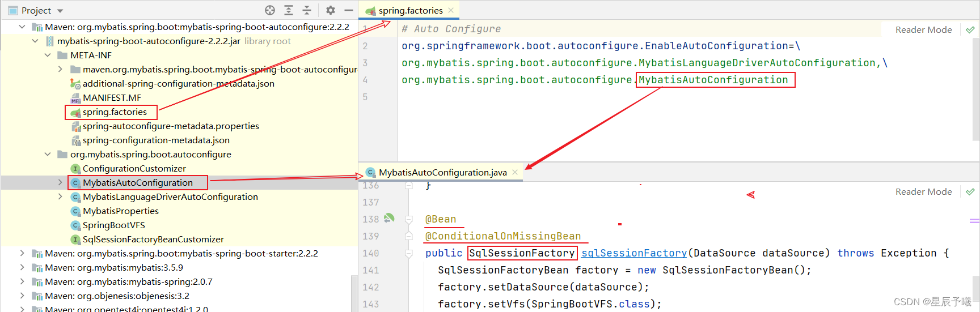This screenshot has width=980, height=312.
Task: Toggle the fold marker at line 140
Action: (408, 253)
